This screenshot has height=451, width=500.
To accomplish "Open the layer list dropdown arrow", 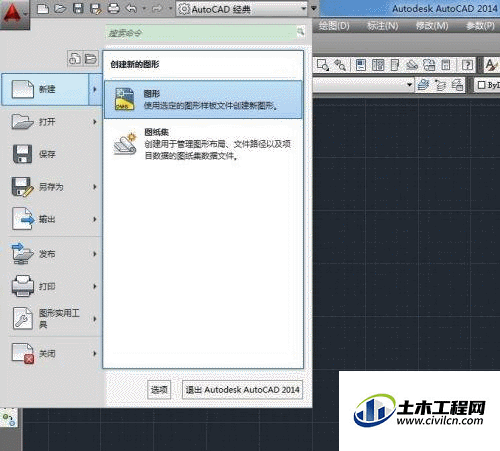I will pyautogui.click(x=410, y=85).
